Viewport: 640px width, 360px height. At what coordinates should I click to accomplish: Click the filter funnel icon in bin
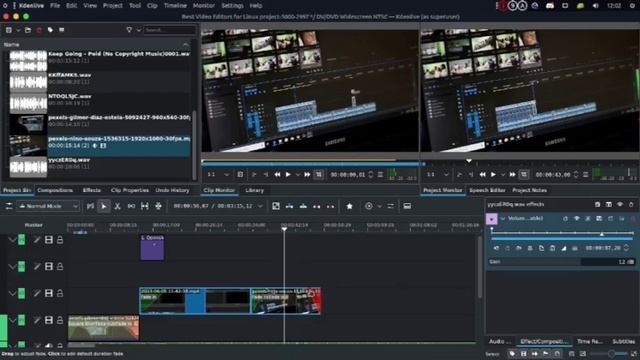click(x=129, y=30)
